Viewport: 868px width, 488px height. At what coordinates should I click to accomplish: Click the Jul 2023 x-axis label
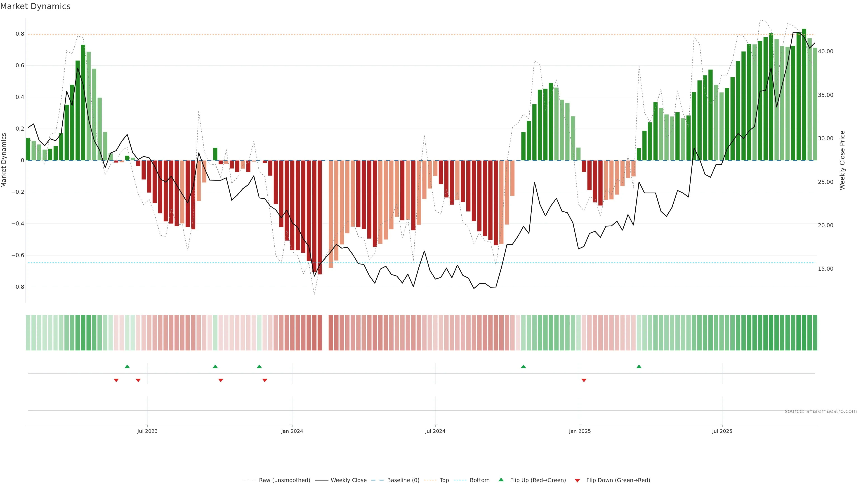147,431
